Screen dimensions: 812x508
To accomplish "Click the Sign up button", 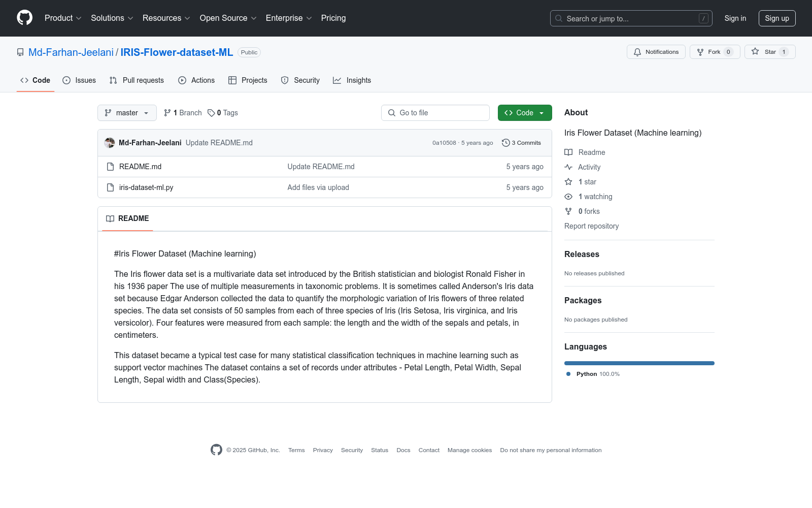I will pyautogui.click(x=777, y=18).
